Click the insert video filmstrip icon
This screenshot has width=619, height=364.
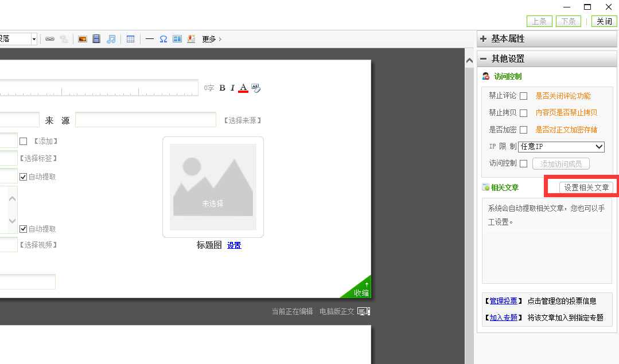pos(96,39)
